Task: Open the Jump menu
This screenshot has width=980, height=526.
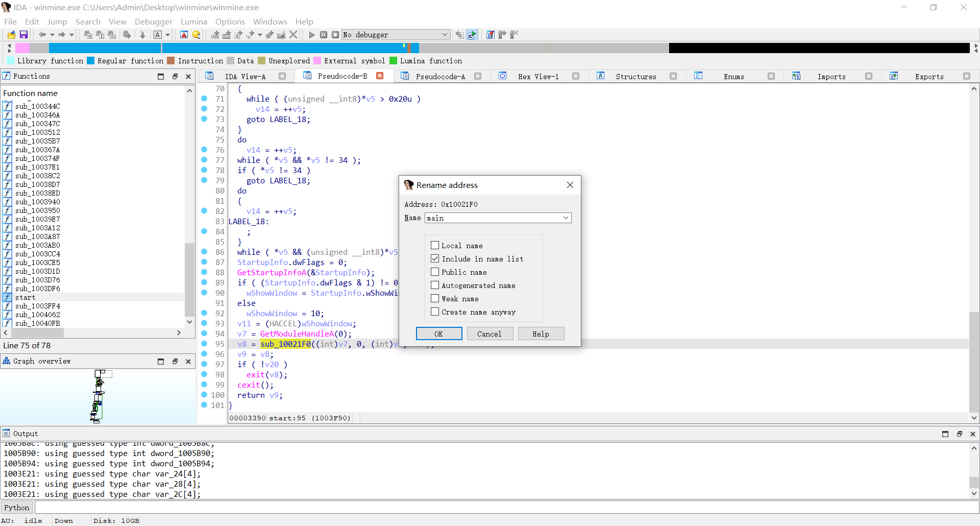Action: click(x=57, y=21)
